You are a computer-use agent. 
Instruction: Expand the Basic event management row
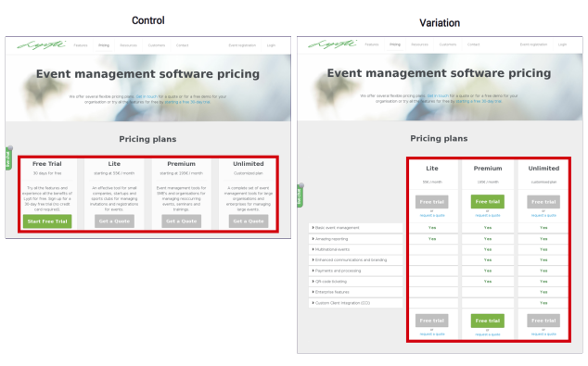[355, 228]
